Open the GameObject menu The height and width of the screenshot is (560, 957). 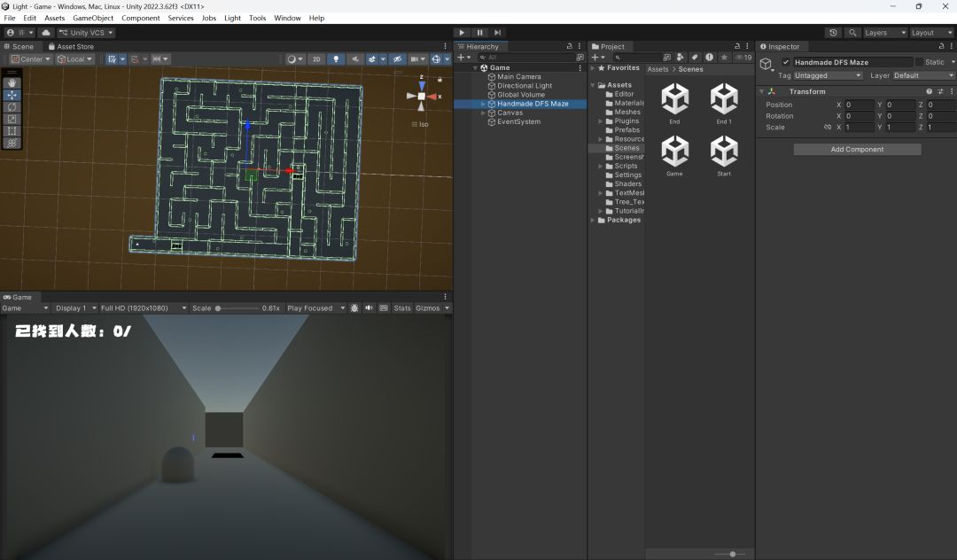(x=93, y=18)
